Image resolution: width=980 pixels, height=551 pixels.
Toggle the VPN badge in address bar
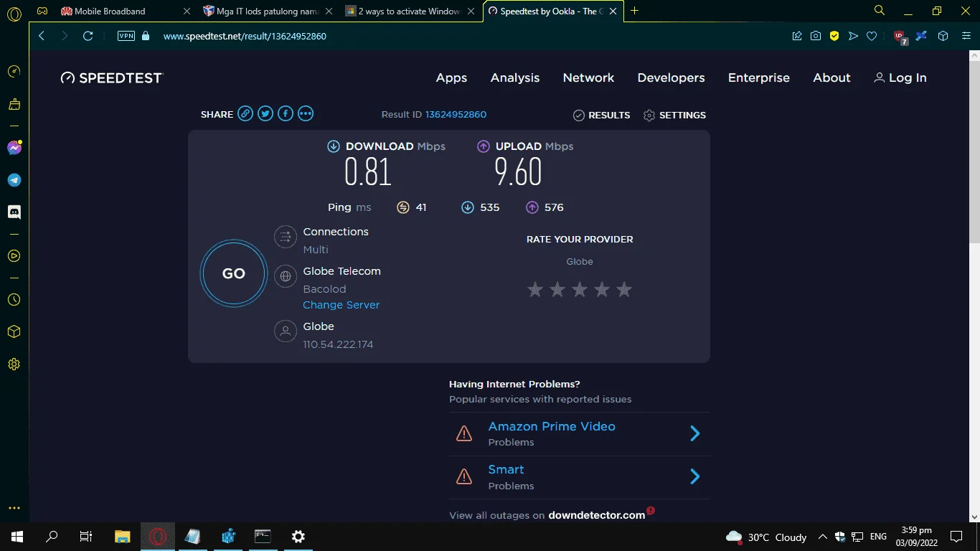(126, 36)
